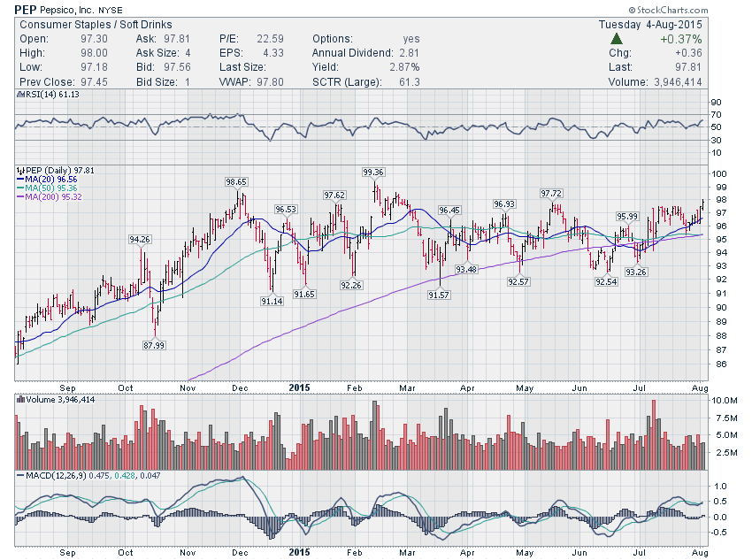Screen dimensions: 752x560
Task: Click the 97.72 peak price label
Action: coord(551,193)
